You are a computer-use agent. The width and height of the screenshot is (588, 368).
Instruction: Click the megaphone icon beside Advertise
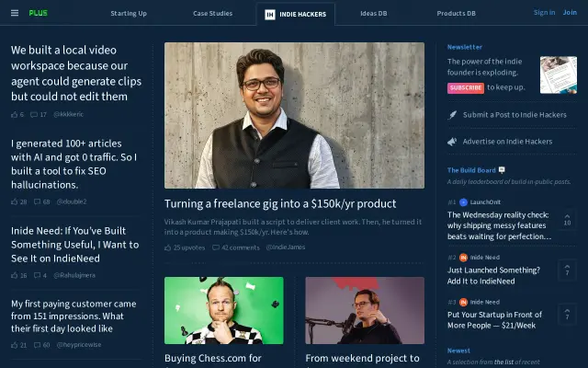click(x=452, y=142)
